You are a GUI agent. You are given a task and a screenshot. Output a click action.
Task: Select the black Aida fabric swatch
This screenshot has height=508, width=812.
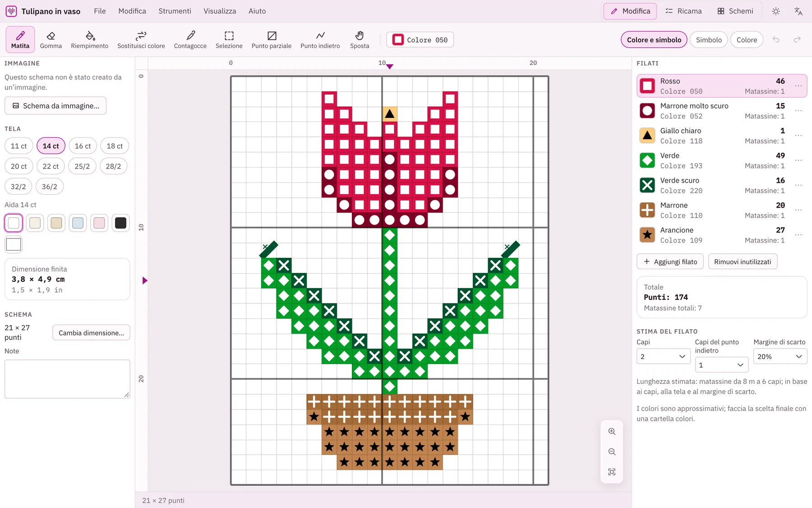[120, 223]
